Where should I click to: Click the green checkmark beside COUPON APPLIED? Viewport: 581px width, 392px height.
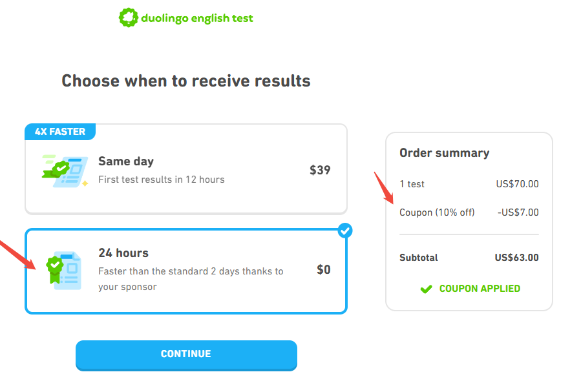tap(426, 289)
